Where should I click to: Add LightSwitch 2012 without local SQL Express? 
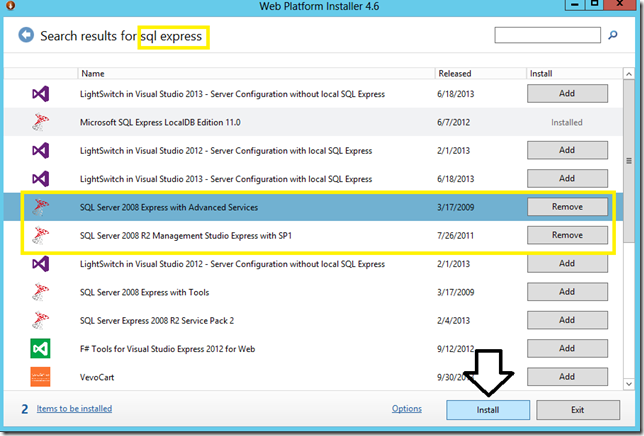(x=567, y=264)
